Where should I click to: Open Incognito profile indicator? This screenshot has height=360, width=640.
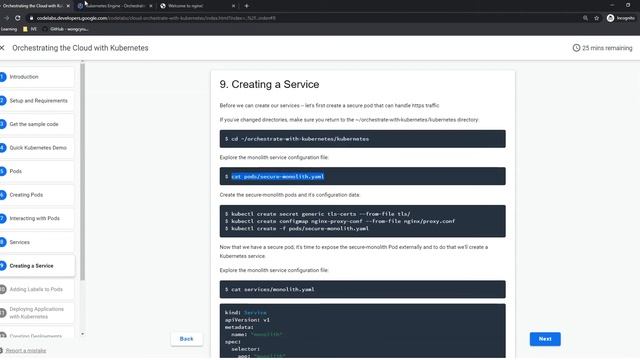(621, 18)
